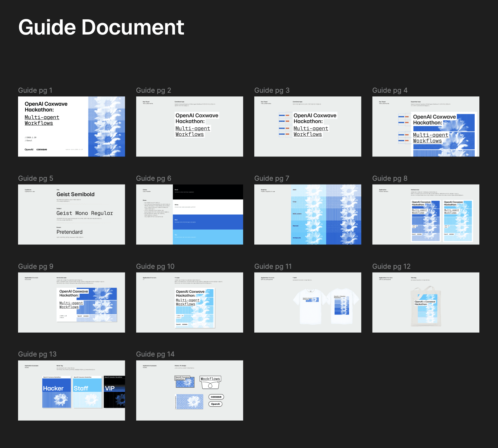Click the 'Guide pg 10' frame label
498x448 pixels.
point(155,266)
